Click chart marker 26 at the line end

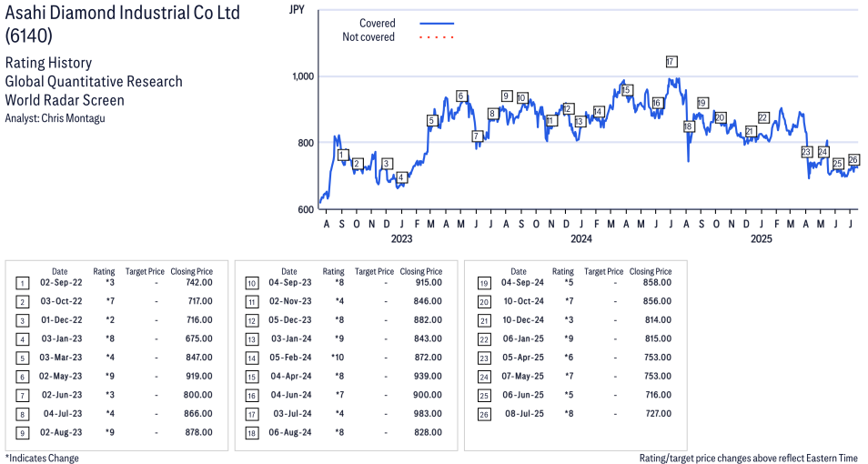pos(853,159)
